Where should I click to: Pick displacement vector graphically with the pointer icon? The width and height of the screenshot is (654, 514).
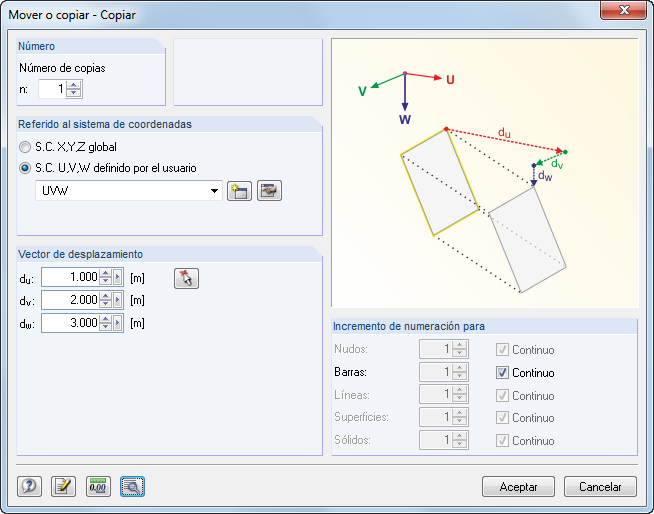tap(186, 278)
